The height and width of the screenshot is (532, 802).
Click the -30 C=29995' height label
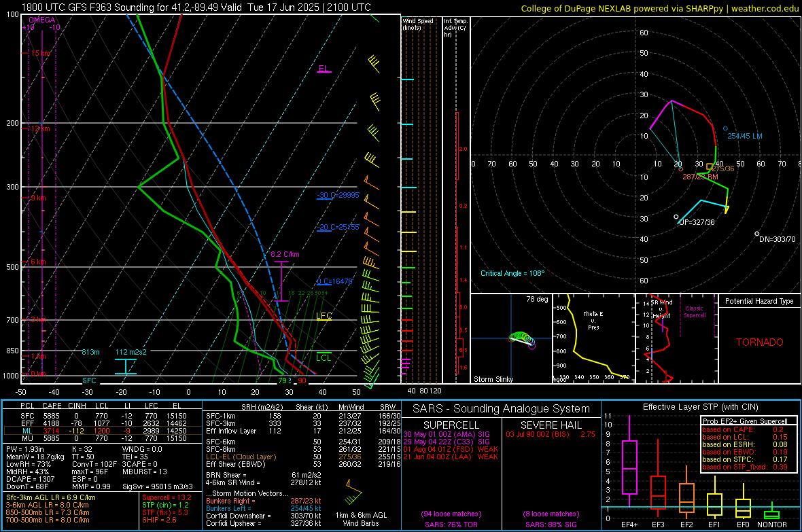pos(338,196)
